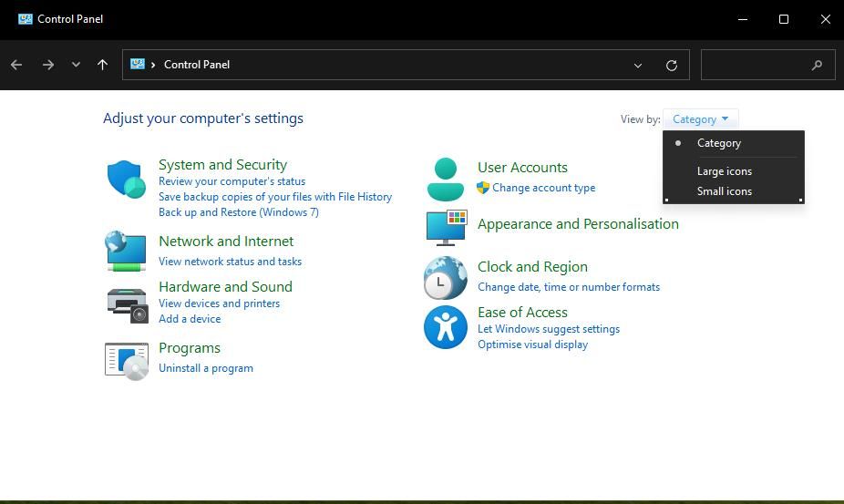This screenshot has height=504, width=844.
Task: Click the Hardware and Sound printer icon
Action: (127, 304)
